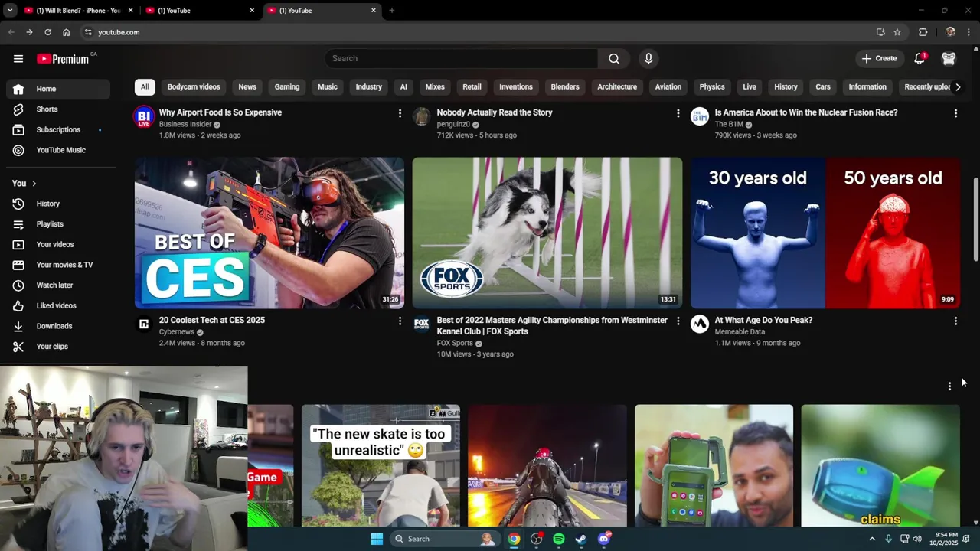
Task: Open Your videos in sidebar
Action: tap(58, 244)
